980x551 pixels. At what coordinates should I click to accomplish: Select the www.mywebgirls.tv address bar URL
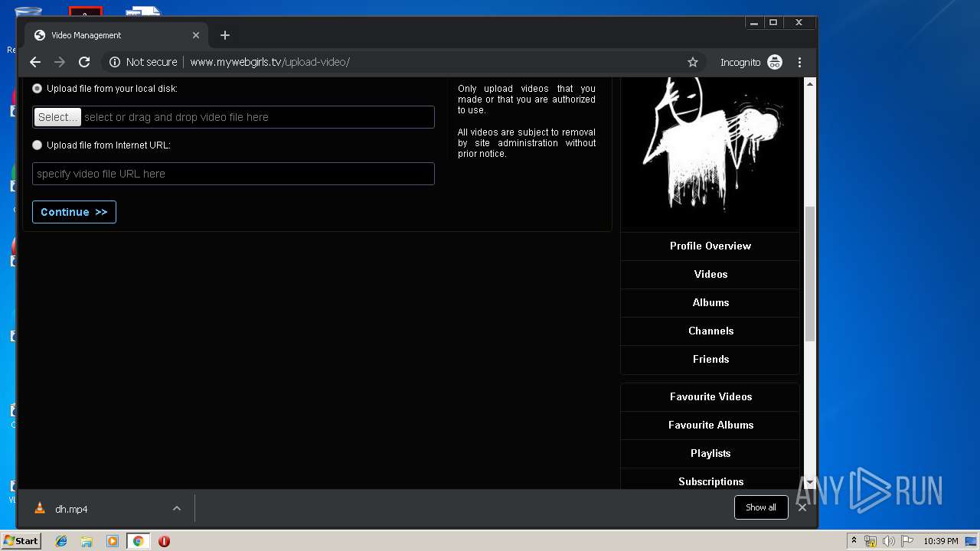pos(269,62)
